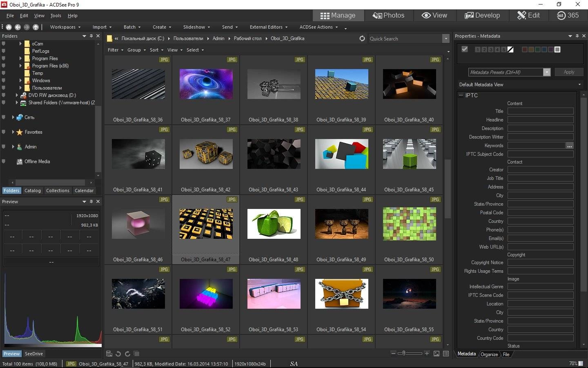Rotate the selected image right
Image resolution: width=588 pixels, height=368 pixels.
(x=127, y=354)
